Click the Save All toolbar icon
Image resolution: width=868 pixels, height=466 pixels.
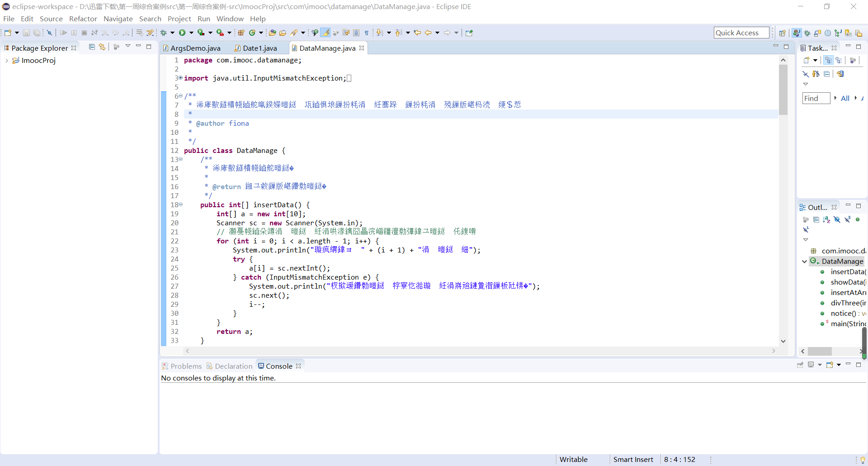pyautogui.click(x=37, y=33)
